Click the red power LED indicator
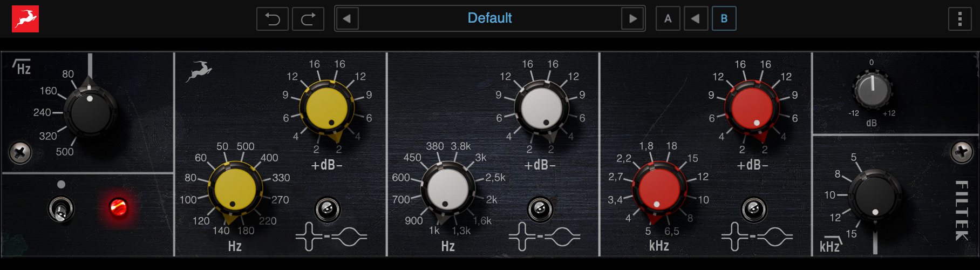Viewport: 980px width, 270px height. pos(118,207)
